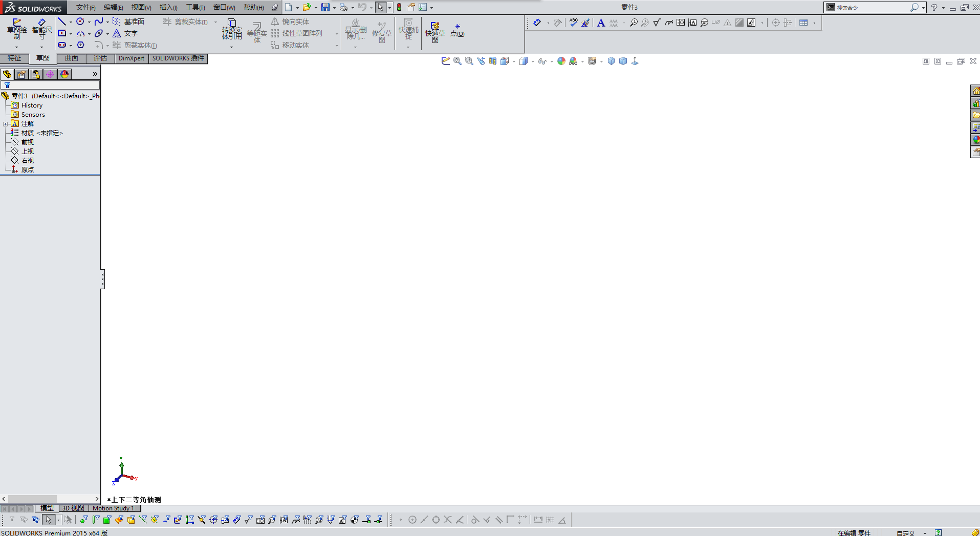Select the straight Slot sketch tool
Screen dimensions: 980x536
[62, 45]
